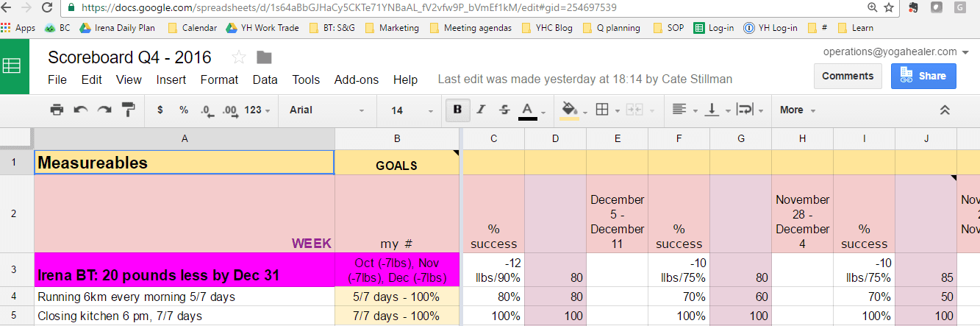
Task: Toggle Bold formatting
Action: pos(457,110)
